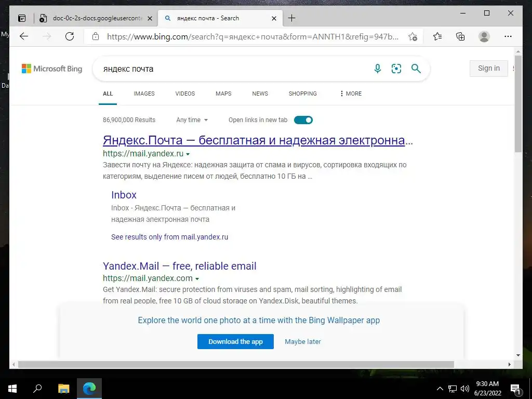Click the horizontal page scrollbar thumb
Image resolution: width=532 pixels, height=399 pixels.
236,364
